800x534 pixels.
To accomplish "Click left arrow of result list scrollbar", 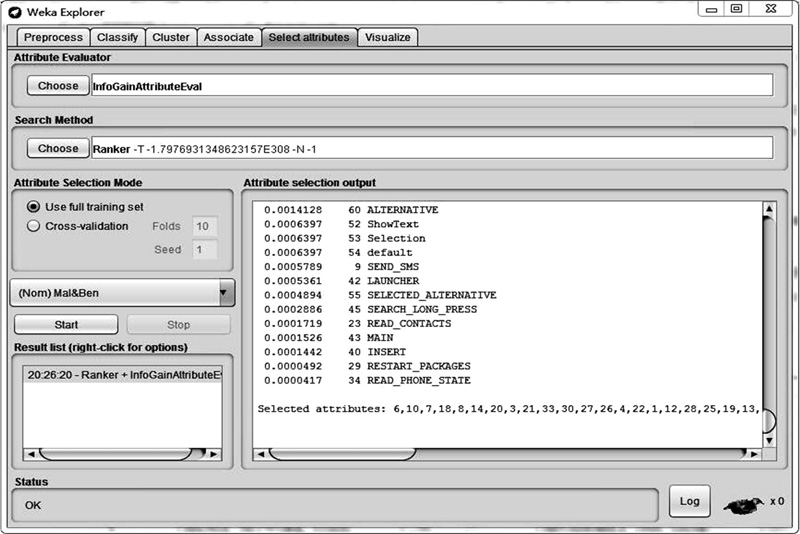I will click(x=30, y=454).
